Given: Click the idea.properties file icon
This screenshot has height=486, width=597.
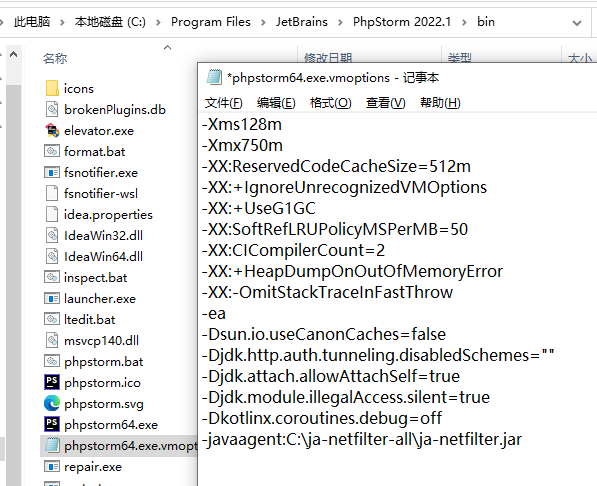Looking at the screenshot, I should [52, 214].
